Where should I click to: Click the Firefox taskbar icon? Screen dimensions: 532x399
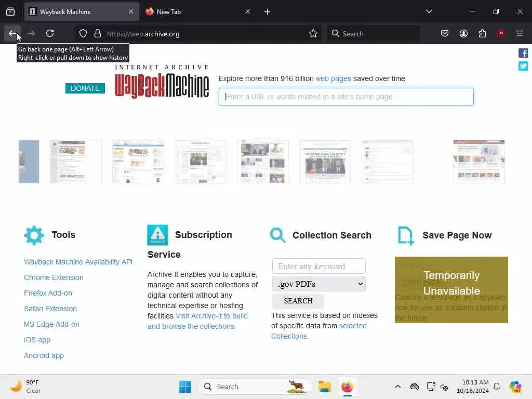pos(347,387)
